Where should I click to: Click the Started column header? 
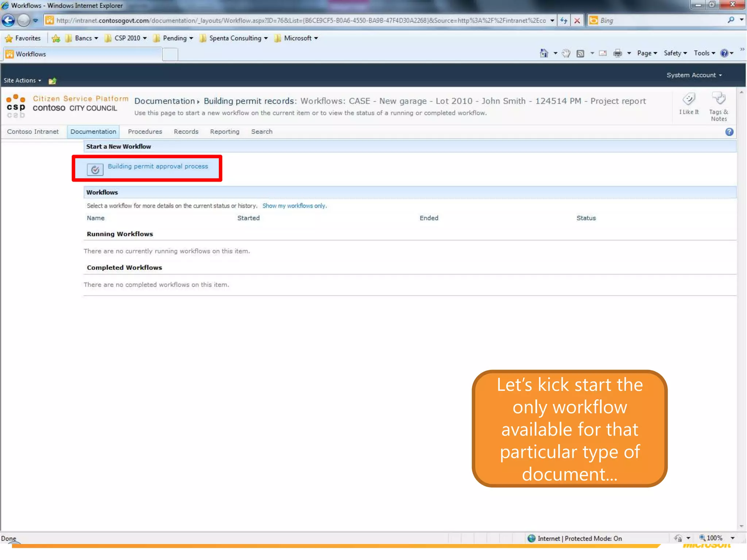pos(248,218)
